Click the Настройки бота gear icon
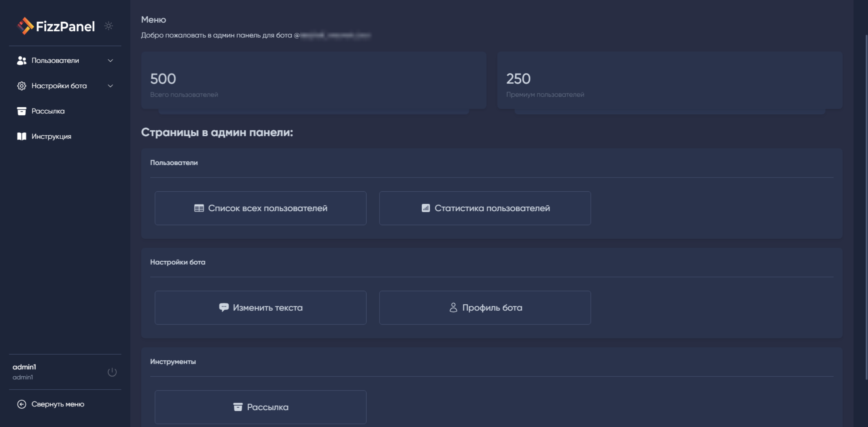 22,86
